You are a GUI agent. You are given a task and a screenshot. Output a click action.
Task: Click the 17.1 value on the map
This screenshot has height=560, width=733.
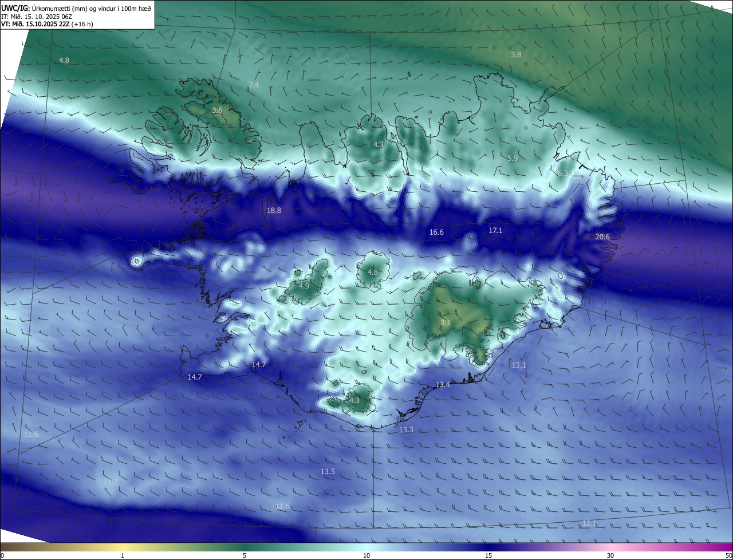tap(495, 230)
